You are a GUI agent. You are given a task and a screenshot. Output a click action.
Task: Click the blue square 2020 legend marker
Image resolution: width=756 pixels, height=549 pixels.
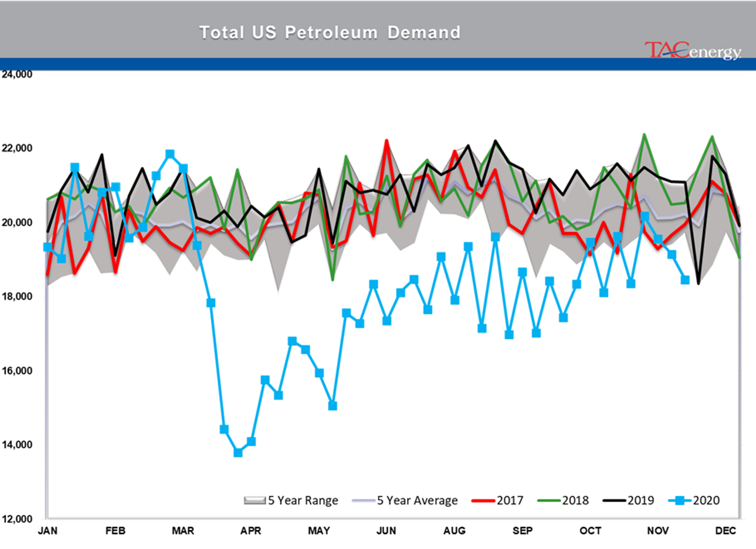[680, 500]
